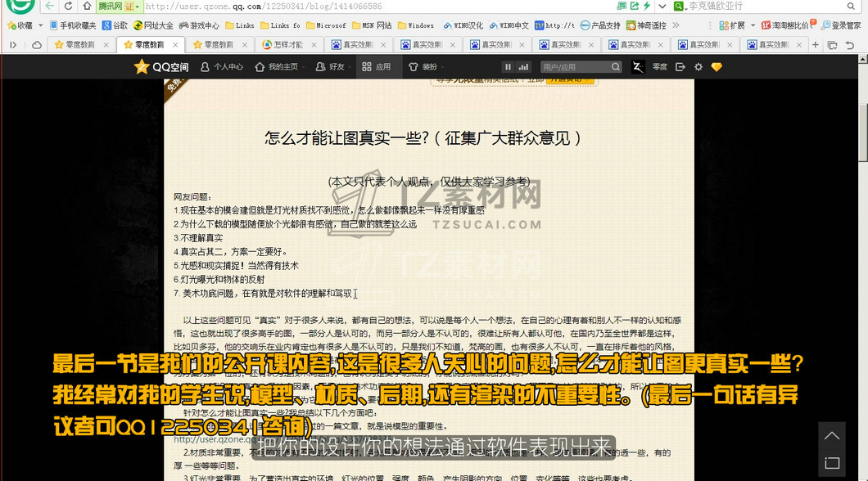
Task: Close the active 零度教育 tab
Action: (175, 45)
